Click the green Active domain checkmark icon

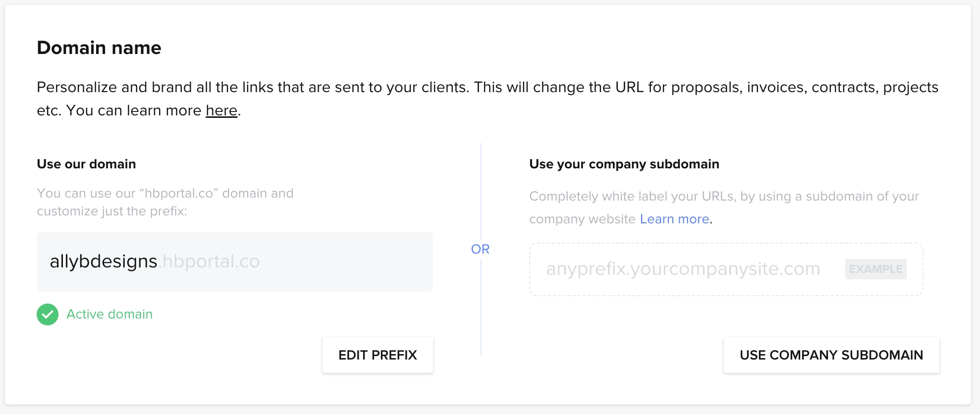click(x=48, y=314)
